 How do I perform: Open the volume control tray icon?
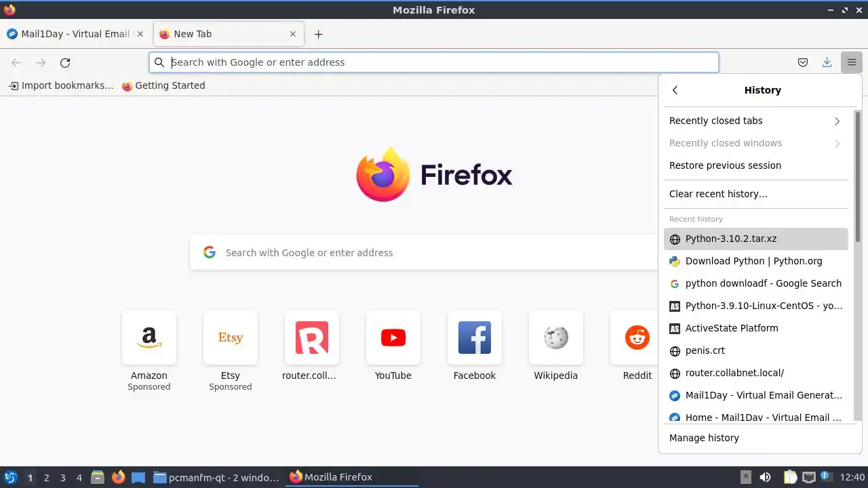[x=765, y=477]
